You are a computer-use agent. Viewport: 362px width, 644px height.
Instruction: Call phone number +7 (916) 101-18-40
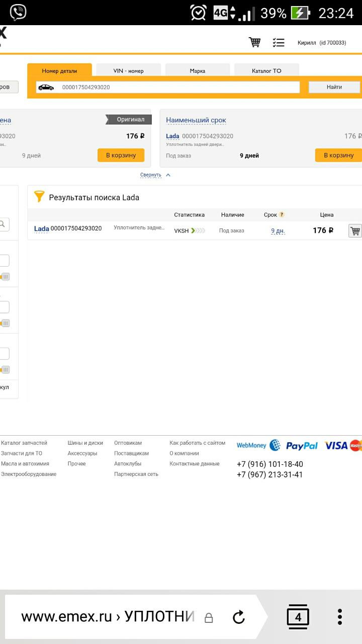pos(270,464)
